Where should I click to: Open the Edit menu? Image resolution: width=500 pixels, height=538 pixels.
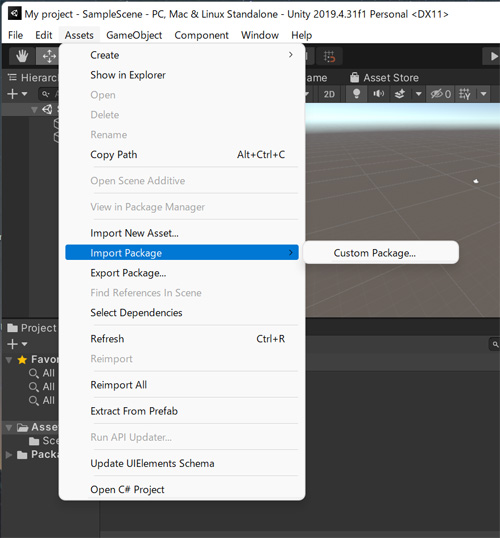pyautogui.click(x=44, y=35)
